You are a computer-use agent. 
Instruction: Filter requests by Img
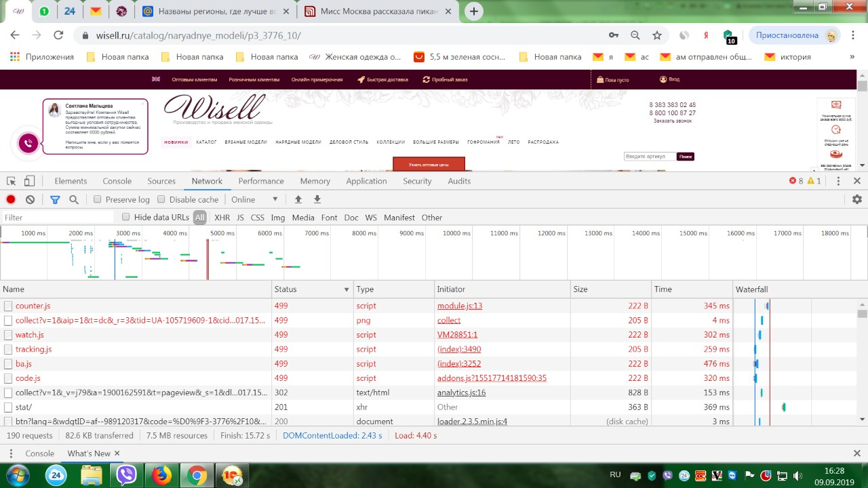pyautogui.click(x=278, y=218)
